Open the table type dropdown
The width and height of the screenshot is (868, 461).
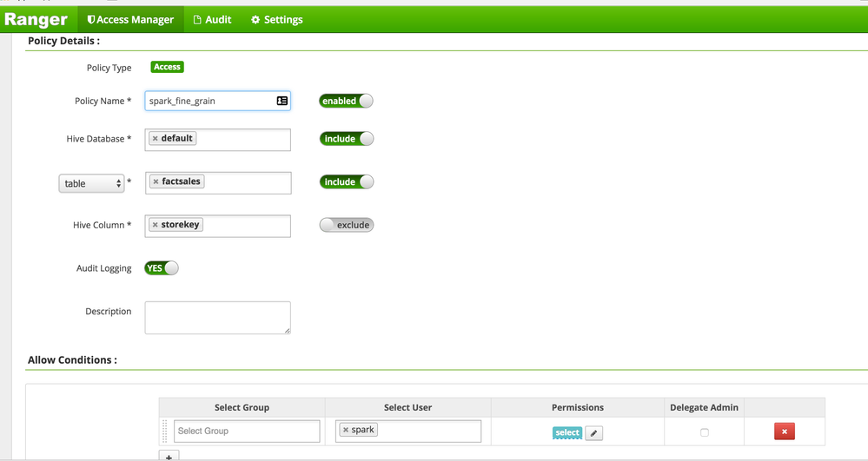point(91,184)
